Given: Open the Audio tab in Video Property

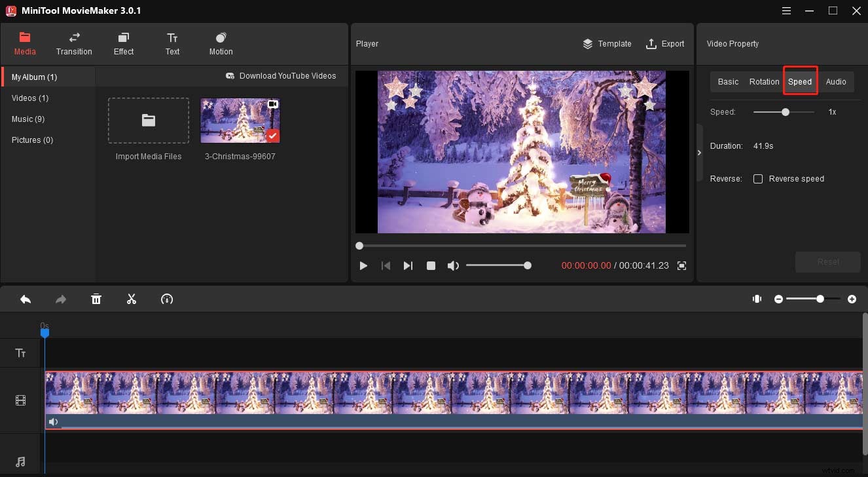Looking at the screenshot, I should click(x=836, y=81).
